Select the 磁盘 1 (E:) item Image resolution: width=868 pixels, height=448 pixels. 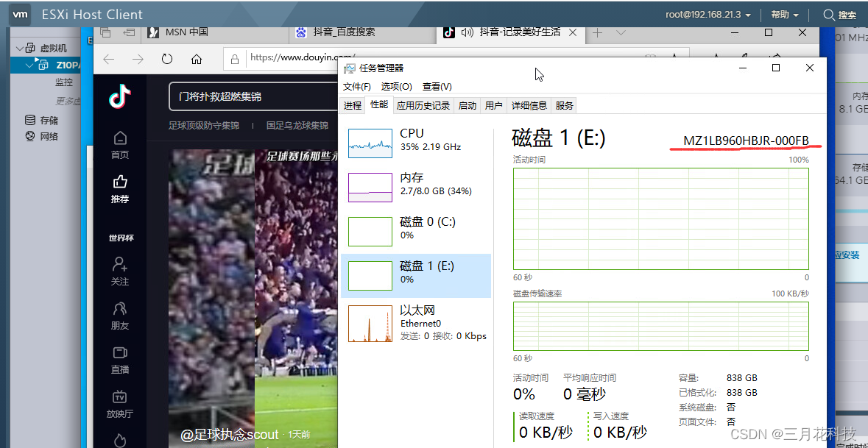pos(416,275)
